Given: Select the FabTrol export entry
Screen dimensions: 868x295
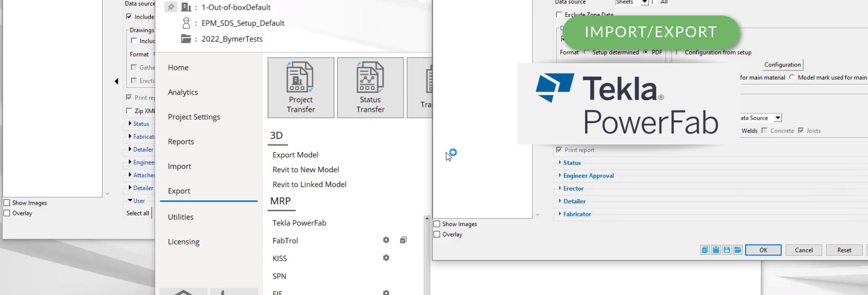Looking at the screenshot, I should pos(285,241).
